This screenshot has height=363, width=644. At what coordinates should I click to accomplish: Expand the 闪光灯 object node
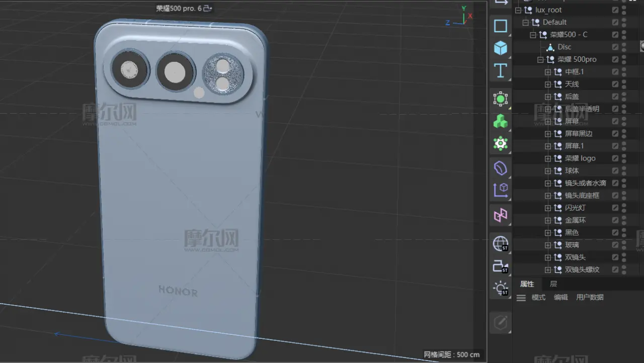pos(548,208)
